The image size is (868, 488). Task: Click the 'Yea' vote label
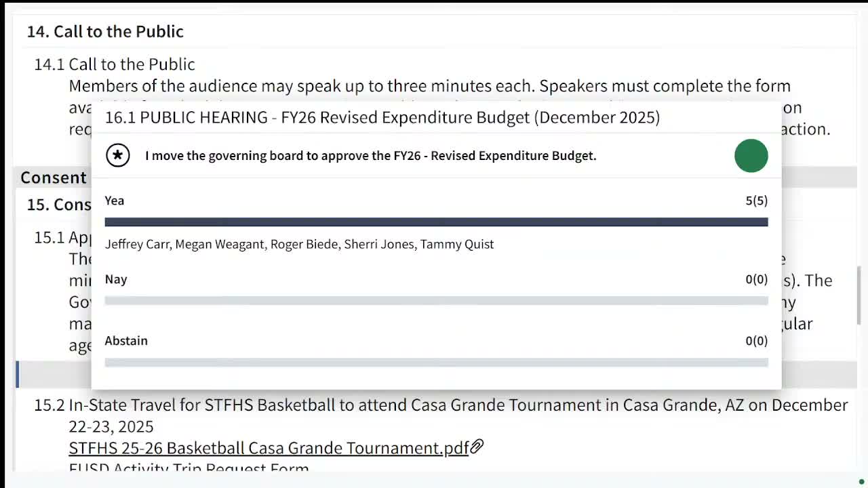click(x=115, y=201)
